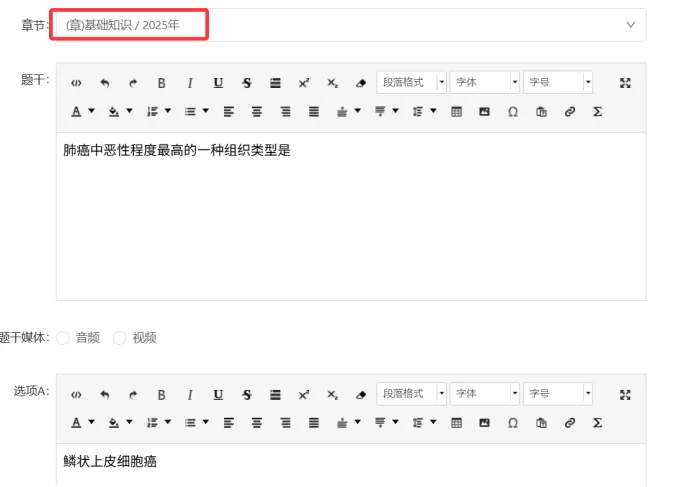This screenshot has width=683, height=487.
Task: Apply bold in 选项A editor
Action: point(161,395)
